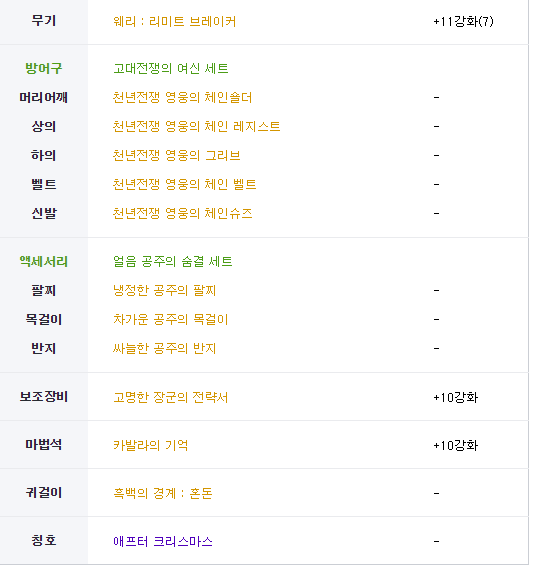Viewport: 538px width, 577px height.
Task: Open weapon item 웨리 : 리미트 브레이커
Action: pyautogui.click(x=174, y=21)
